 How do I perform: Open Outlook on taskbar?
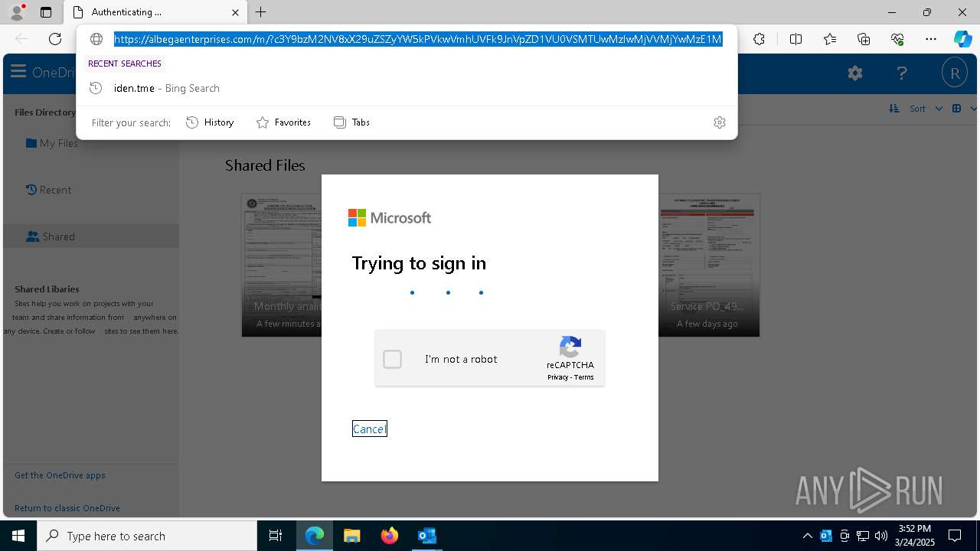click(426, 536)
